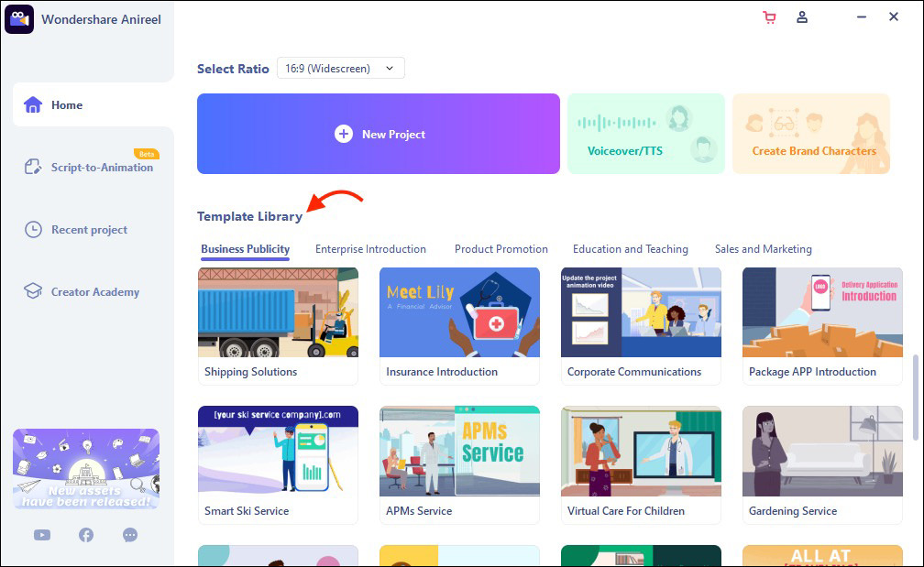Image resolution: width=924 pixels, height=567 pixels.
Task: Click the plus icon on New Project
Action: pos(344,135)
